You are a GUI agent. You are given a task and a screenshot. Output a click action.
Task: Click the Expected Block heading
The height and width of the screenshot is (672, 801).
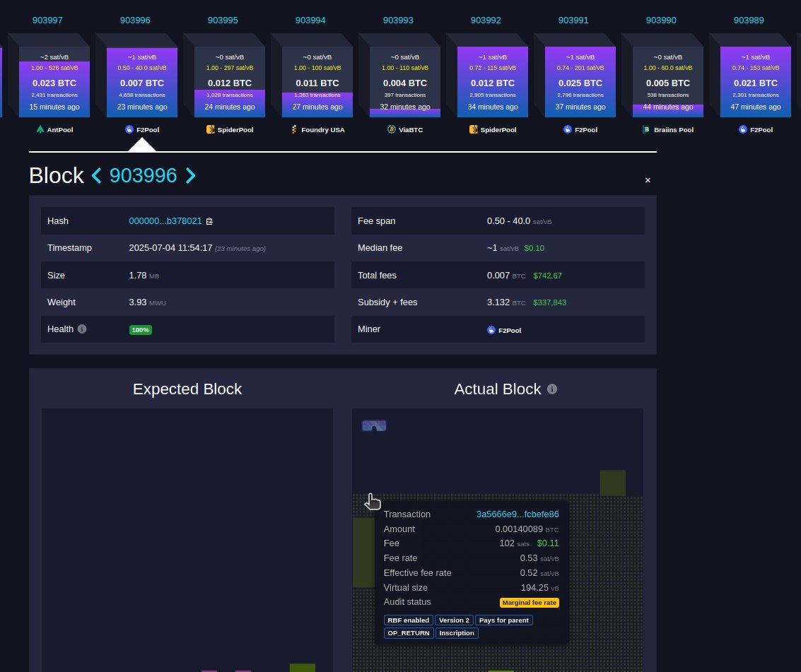pos(187,389)
